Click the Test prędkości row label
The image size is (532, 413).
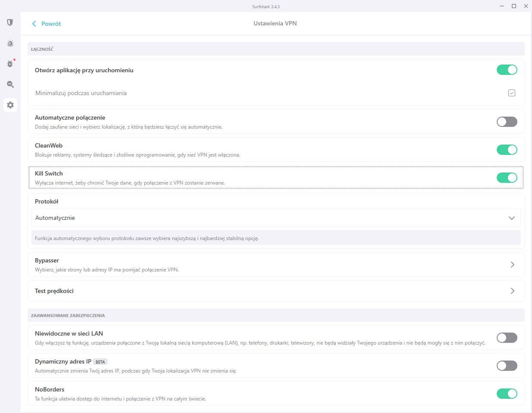click(54, 291)
